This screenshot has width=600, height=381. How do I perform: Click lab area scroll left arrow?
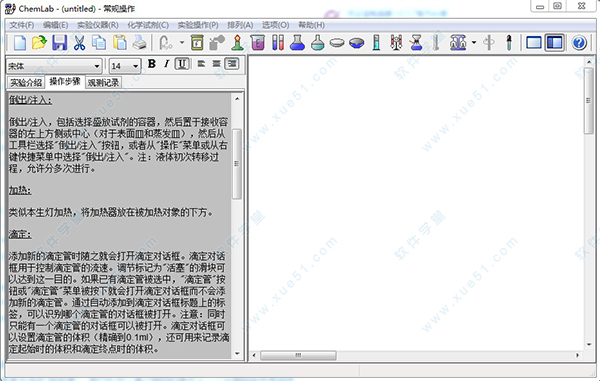254,355
